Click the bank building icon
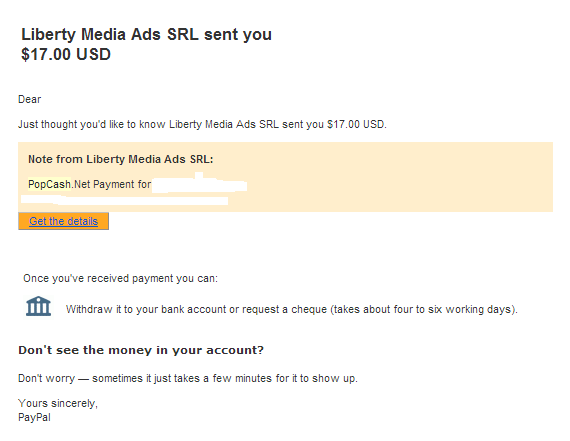This screenshot has height=441, width=570. pos(38,306)
